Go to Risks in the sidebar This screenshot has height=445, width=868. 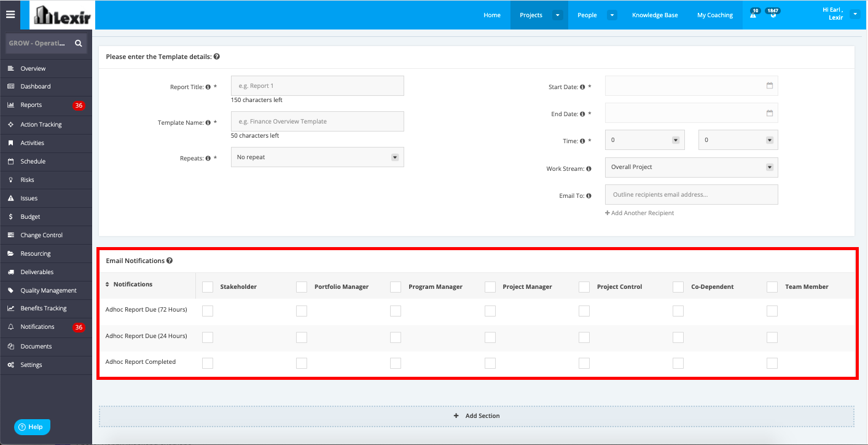coord(46,180)
